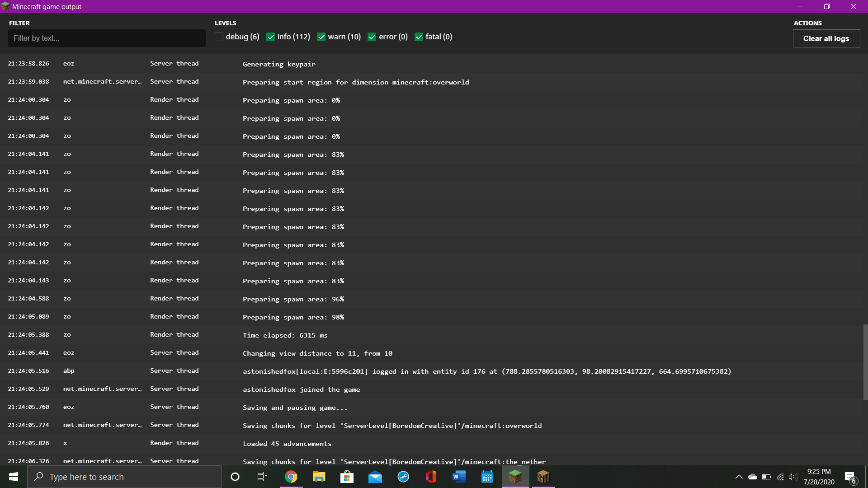
Task: Launch Microsoft Store taskbar icon
Action: pyautogui.click(x=347, y=477)
